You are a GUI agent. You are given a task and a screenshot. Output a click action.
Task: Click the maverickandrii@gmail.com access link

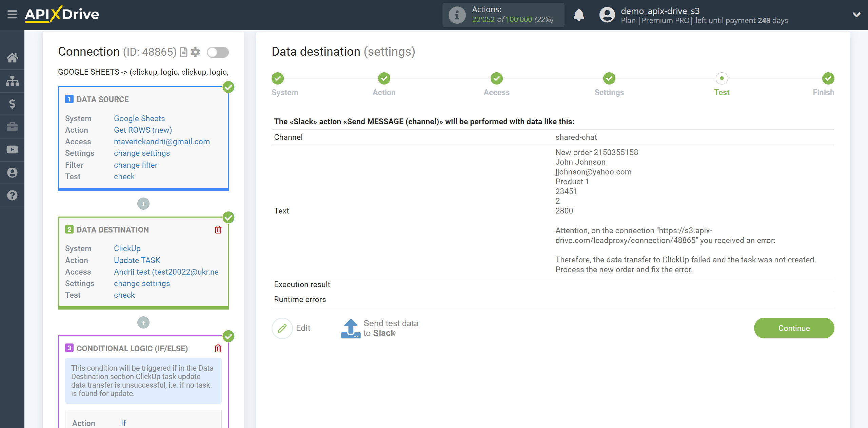click(162, 142)
